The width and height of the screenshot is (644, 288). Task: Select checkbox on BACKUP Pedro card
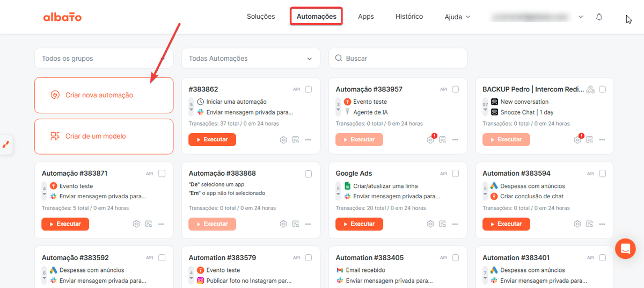coord(603,89)
